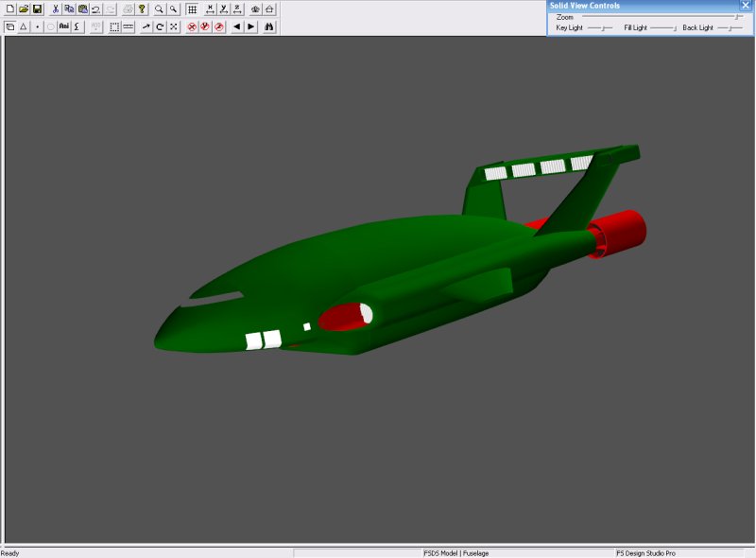Click the 'Ready' status bar text
This screenshot has width=756, height=558.
pyautogui.click(x=9, y=553)
